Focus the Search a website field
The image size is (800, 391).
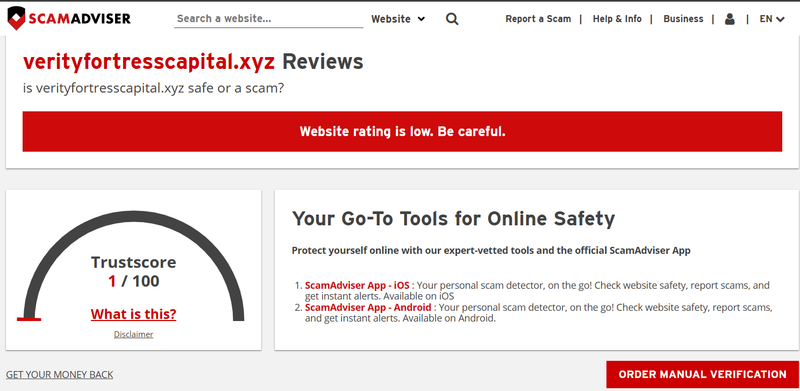click(268, 19)
